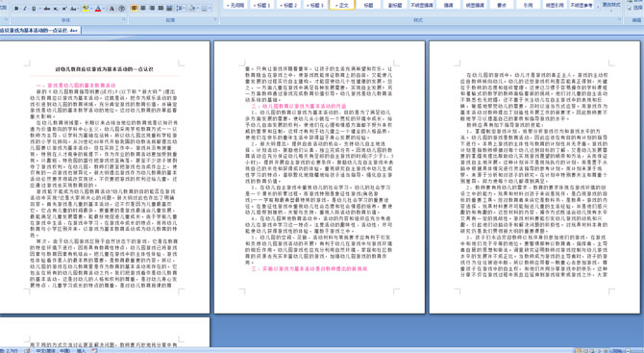The width and height of the screenshot is (644, 353).
Task: Click third page thumbnail in view
Action: [534, 177]
